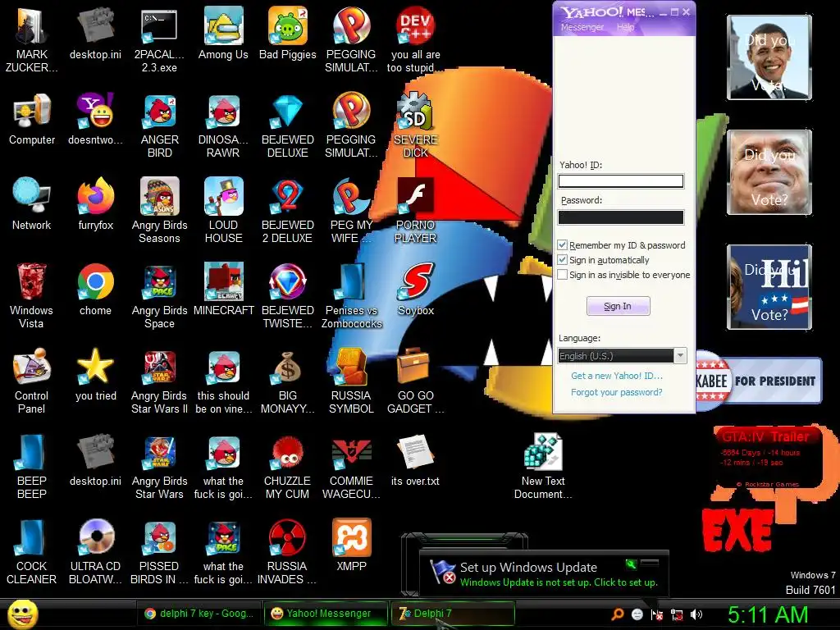Open the BEEP BEEP icon
The width and height of the screenshot is (840, 630).
pos(32,466)
